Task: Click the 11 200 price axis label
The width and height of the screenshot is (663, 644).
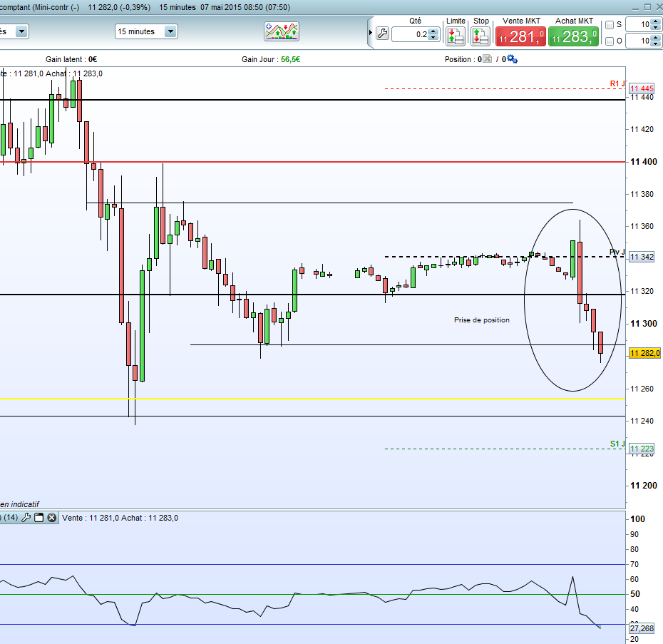Action: point(644,486)
